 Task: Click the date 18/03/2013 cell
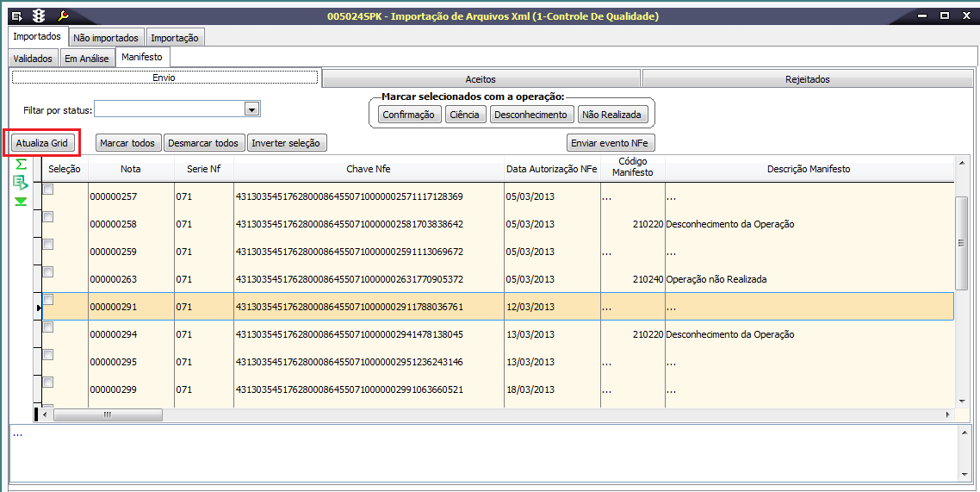pyautogui.click(x=553, y=389)
